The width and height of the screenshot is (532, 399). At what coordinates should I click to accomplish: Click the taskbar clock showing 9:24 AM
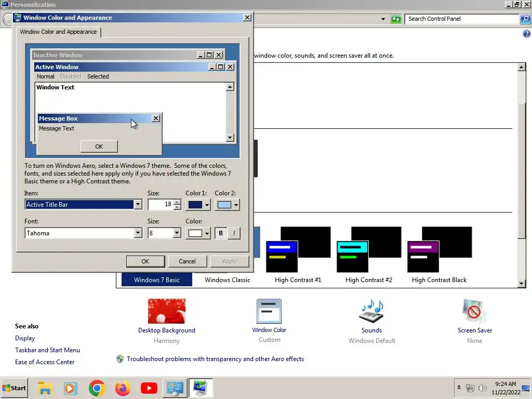tap(506, 388)
